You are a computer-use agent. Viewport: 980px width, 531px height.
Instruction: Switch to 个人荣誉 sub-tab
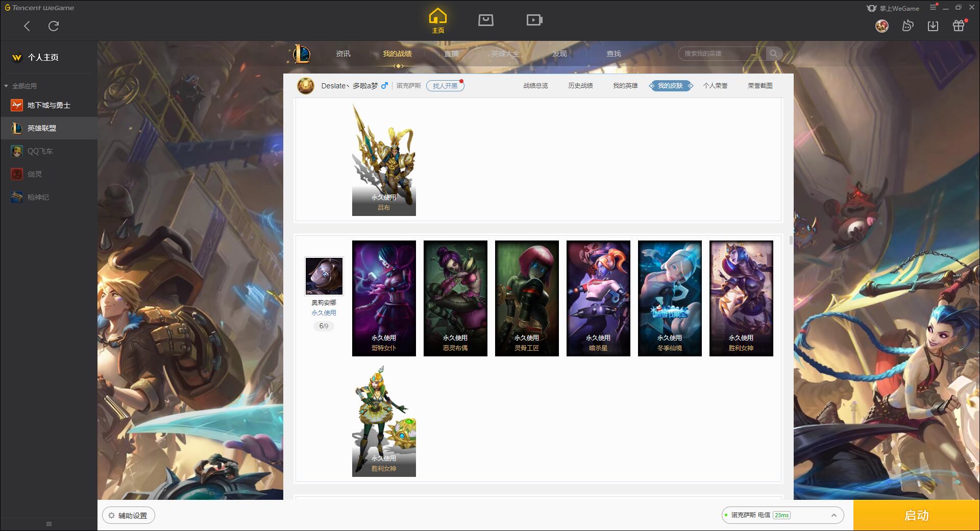pyautogui.click(x=715, y=86)
